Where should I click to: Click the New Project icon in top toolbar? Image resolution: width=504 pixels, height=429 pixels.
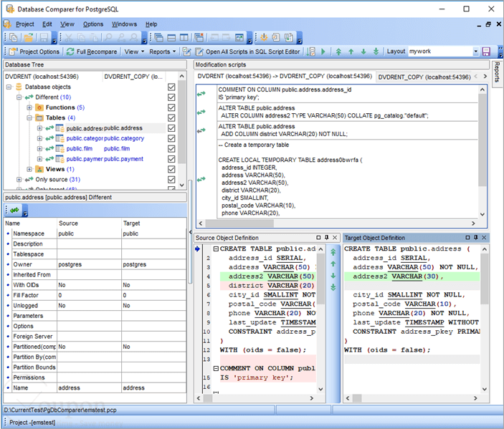[x=13, y=37]
